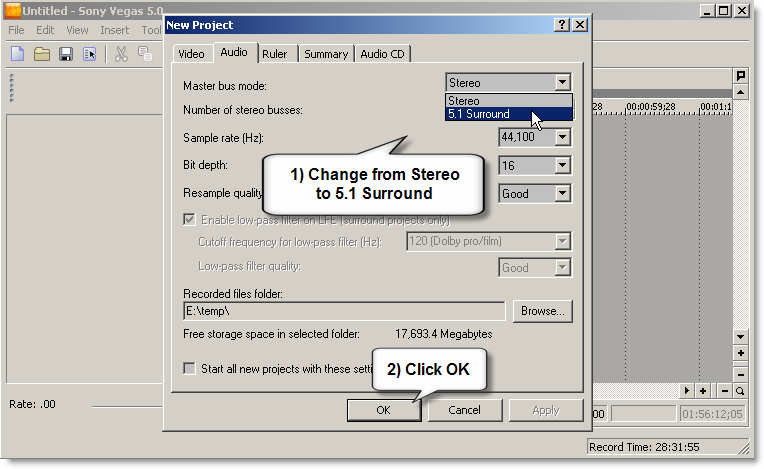
Task: Click the 17,693.4 Megabytes free space value
Action: pos(443,334)
